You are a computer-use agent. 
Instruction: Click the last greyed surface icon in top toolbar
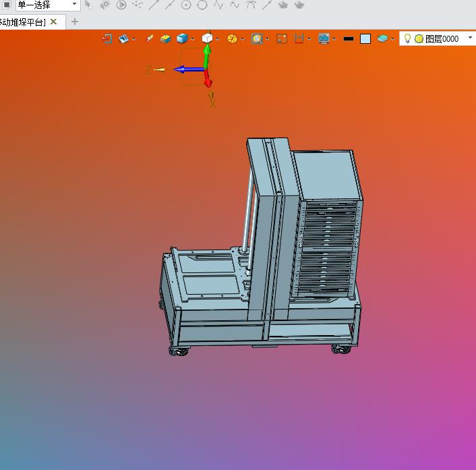coord(299,5)
